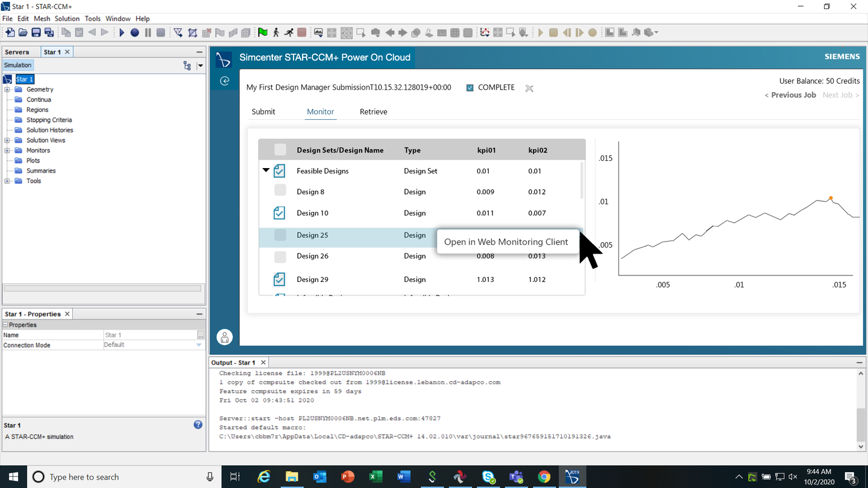This screenshot has height=488, width=868.
Task: Click the Next Job link
Action: (x=840, y=95)
